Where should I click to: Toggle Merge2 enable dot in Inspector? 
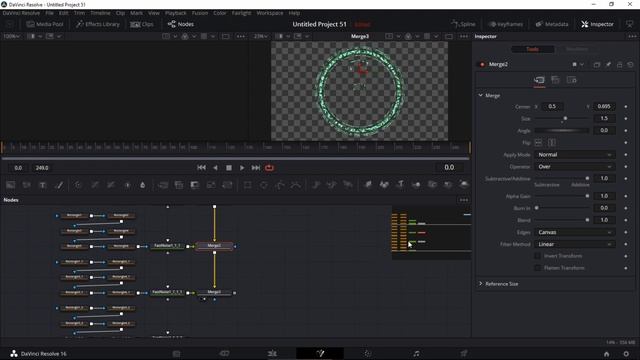[482, 64]
